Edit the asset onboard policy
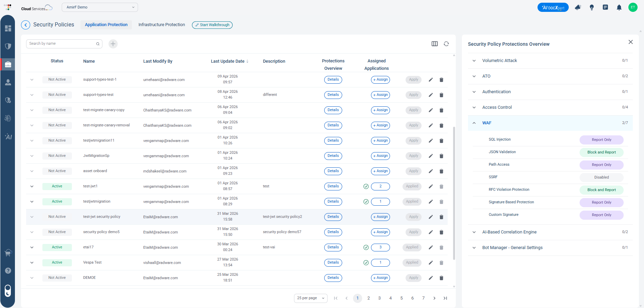Image resolution: width=644 pixels, height=308 pixels. [431, 171]
